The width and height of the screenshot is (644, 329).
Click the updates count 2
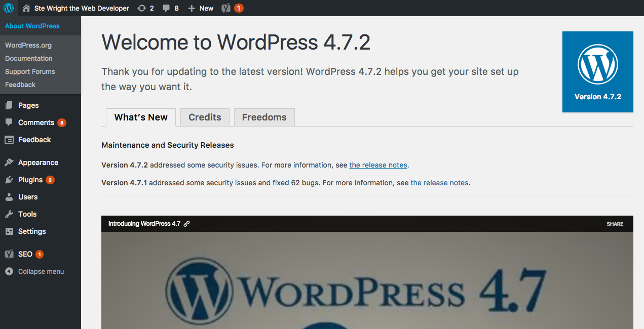coord(151,8)
